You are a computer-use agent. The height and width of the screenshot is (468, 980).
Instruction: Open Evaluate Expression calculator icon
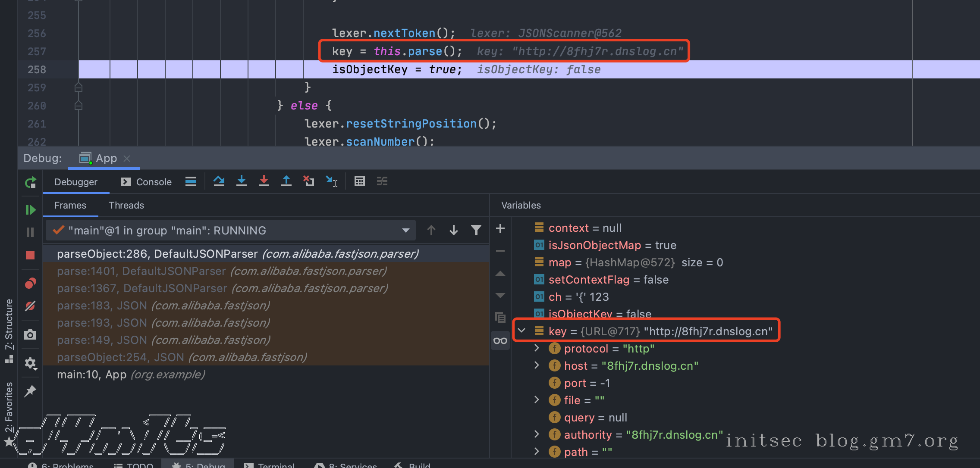(x=360, y=181)
